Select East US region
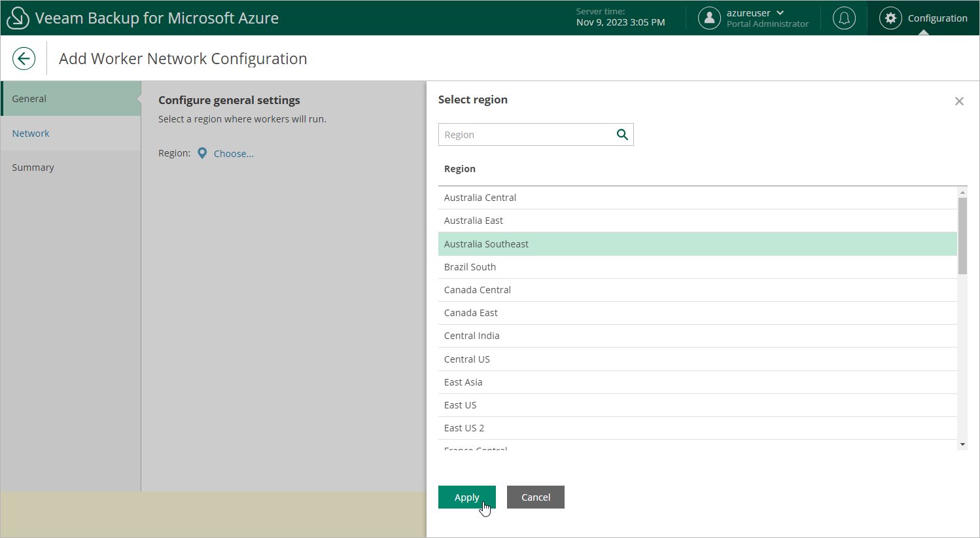This screenshot has height=538, width=980. pyautogui.click(x=697, y=405)
